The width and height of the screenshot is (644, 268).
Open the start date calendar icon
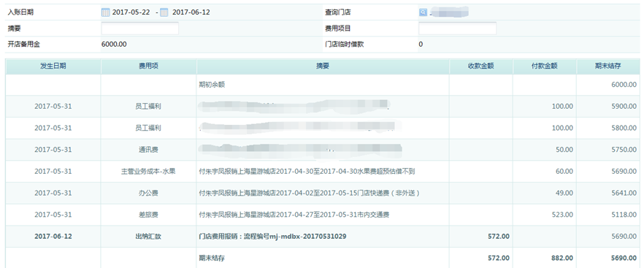[x=106, y=12]
